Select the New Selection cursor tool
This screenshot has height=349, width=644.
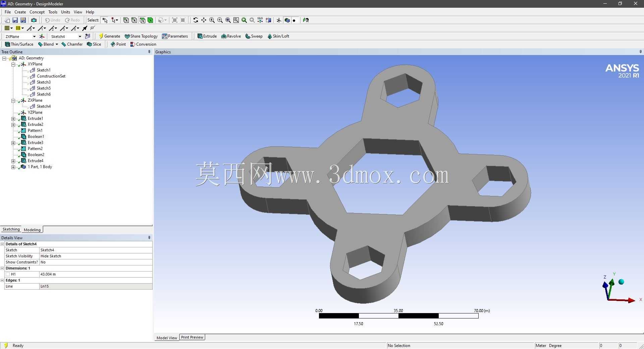pos(105,20)
